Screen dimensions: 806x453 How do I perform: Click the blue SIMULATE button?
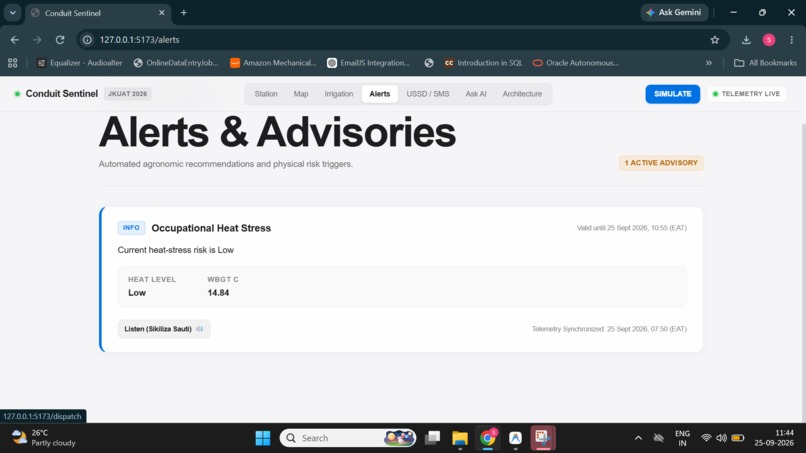pos(672,94)
